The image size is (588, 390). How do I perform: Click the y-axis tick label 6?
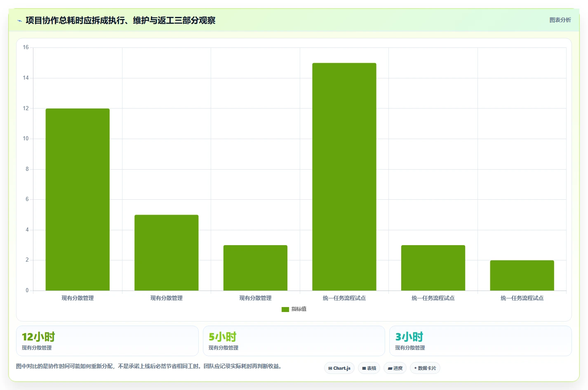27,199
